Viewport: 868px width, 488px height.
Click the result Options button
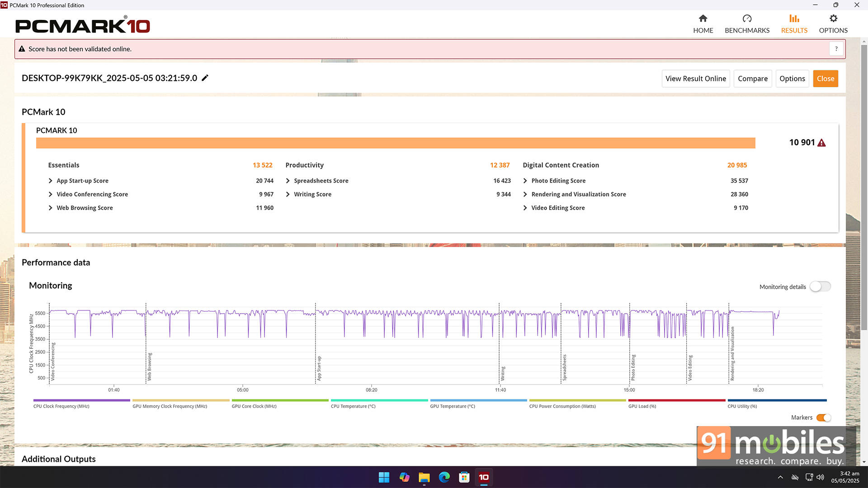pyautogui.click(x=792, y=79)
